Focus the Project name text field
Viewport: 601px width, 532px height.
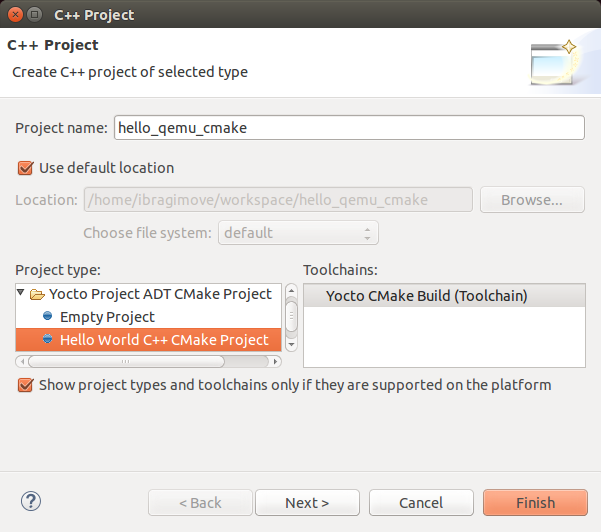[x=349, y=128]
